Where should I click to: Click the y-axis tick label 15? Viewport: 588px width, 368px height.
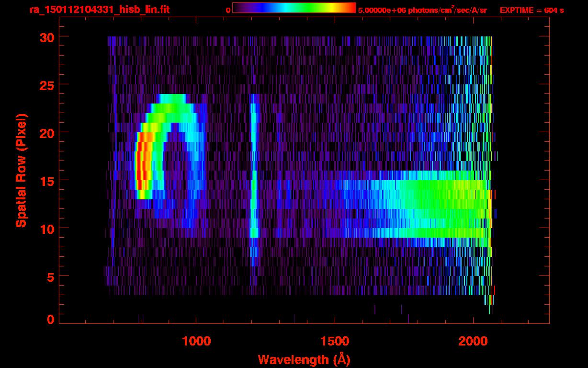pyautogui.click(x=46, y=181)
